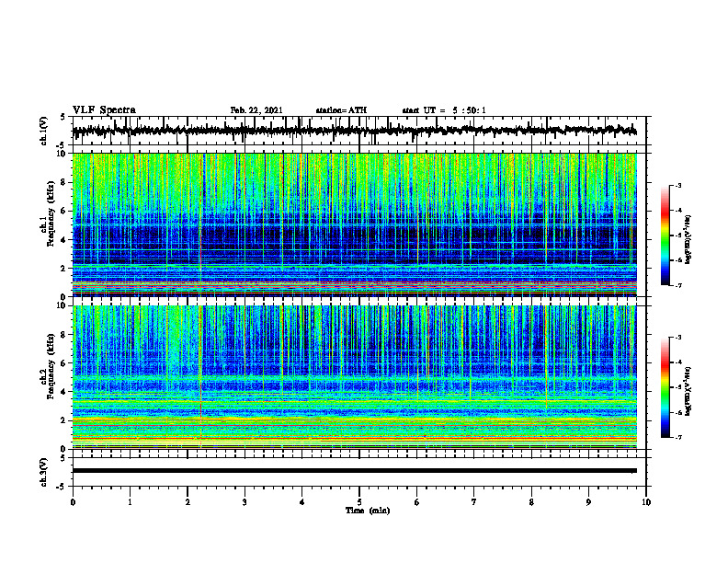
Task: Click ch.2 frequency axis tick "2"
Action: 63,420
